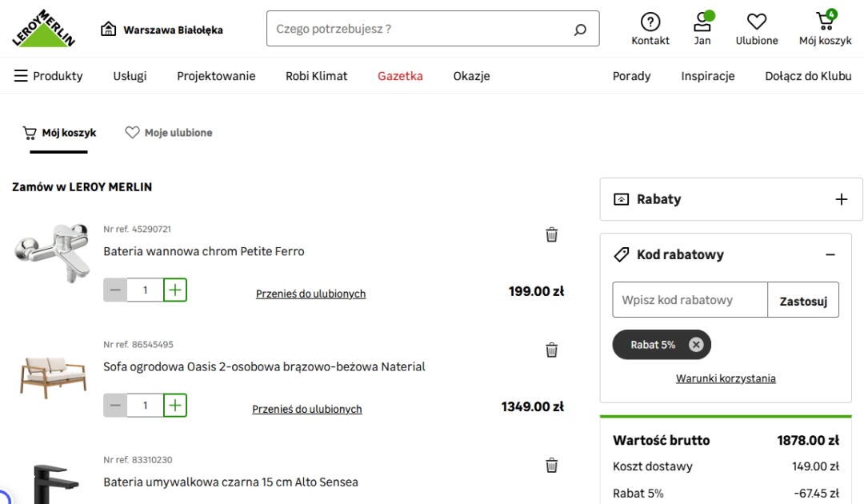
Task: Open Mój koszyk cart icon in header
Action: coord(825,22)
